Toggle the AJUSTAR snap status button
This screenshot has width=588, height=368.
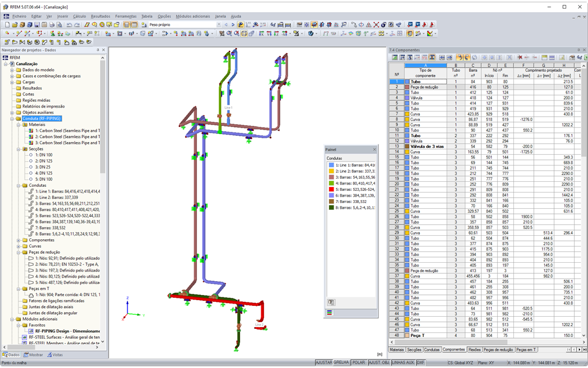pyautogui.click(x=324, y=363)
